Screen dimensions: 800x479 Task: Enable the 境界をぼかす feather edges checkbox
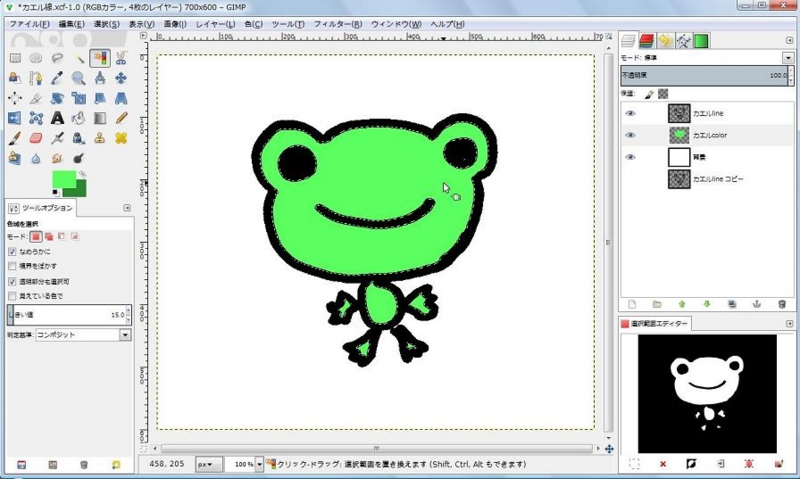click(12, 266)
